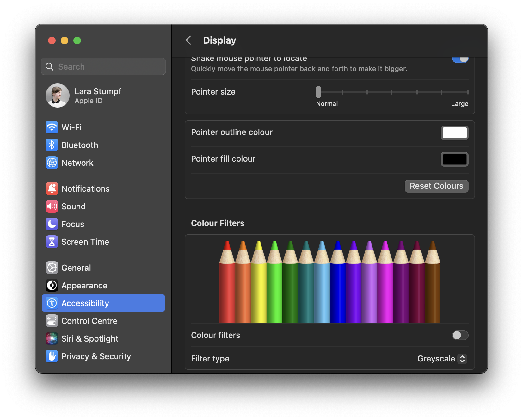Select Appearance in the sidebar
The height and width of the screenshot is (420, 523).
pyautogui.click(x=84, y=285)
